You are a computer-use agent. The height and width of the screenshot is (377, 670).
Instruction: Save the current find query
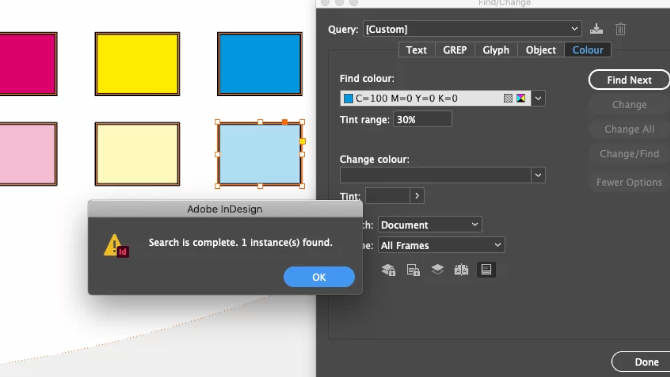point(597,29)
